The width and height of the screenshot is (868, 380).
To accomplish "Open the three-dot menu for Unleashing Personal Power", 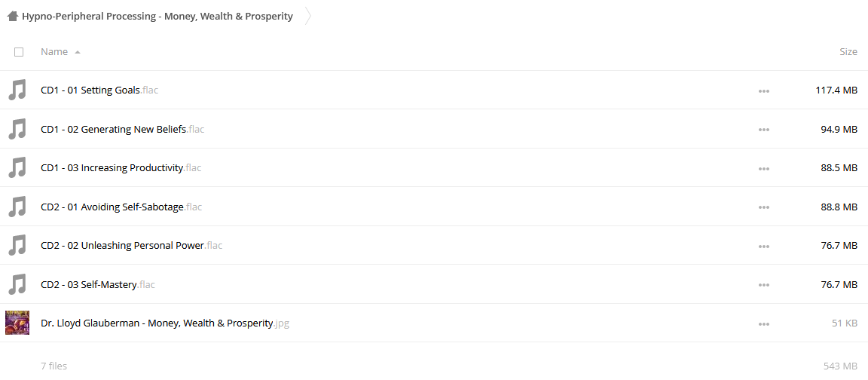I will pos(764,246).
